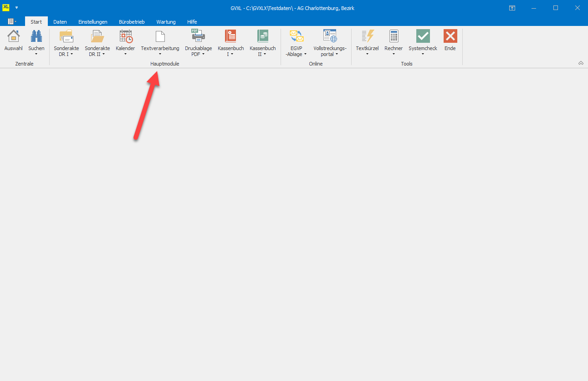The image size is (588, 381).
Task: Select the Start ribbon tab
Action: [x=36, y=22]
